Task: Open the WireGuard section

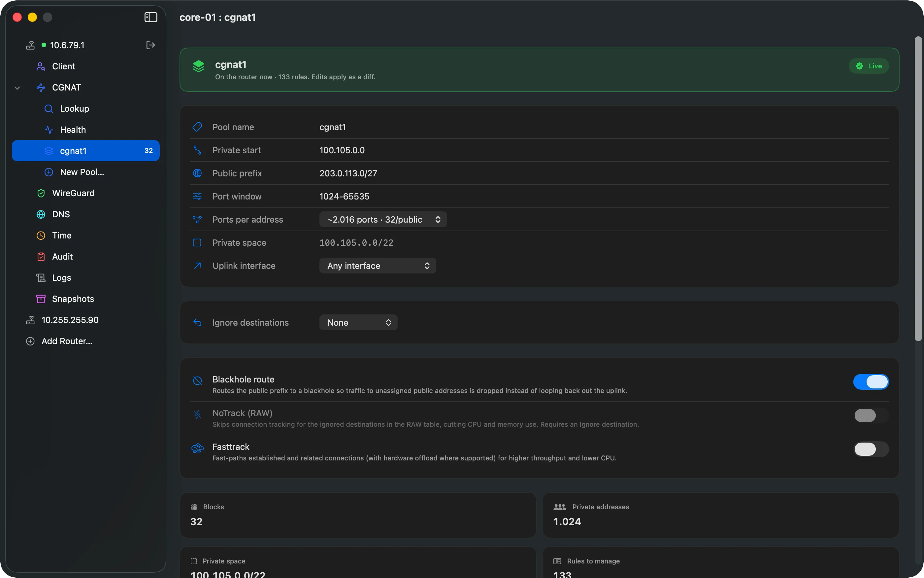Action: pyautogui.click(x=86, y=194)
